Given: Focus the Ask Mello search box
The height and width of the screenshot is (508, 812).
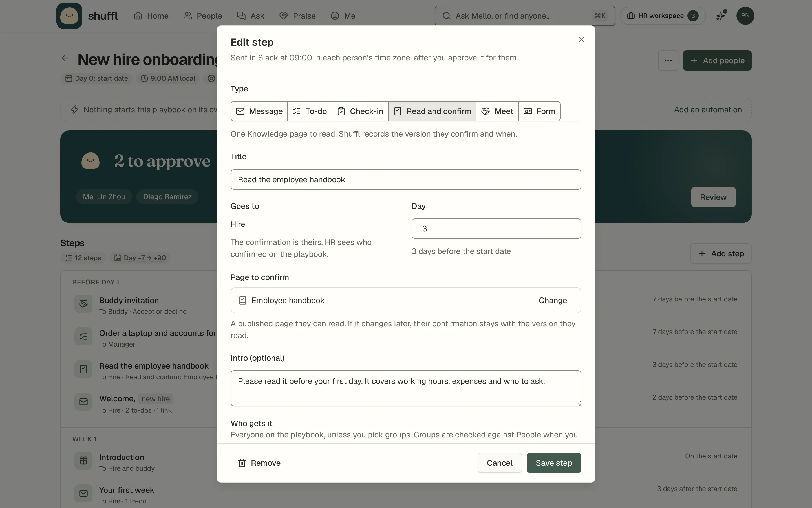Looking at the screenshot, I should pyautogui.click(x=525, y=16).
